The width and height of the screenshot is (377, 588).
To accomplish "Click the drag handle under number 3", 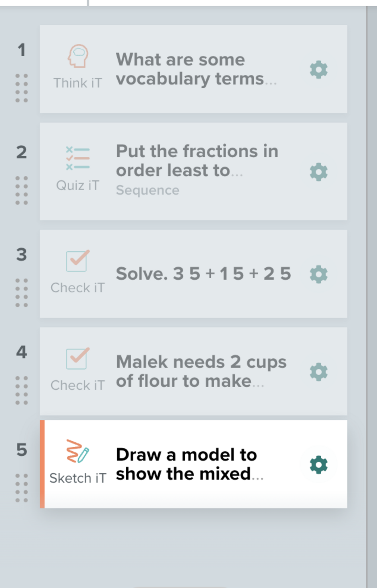I will point(22,293).
